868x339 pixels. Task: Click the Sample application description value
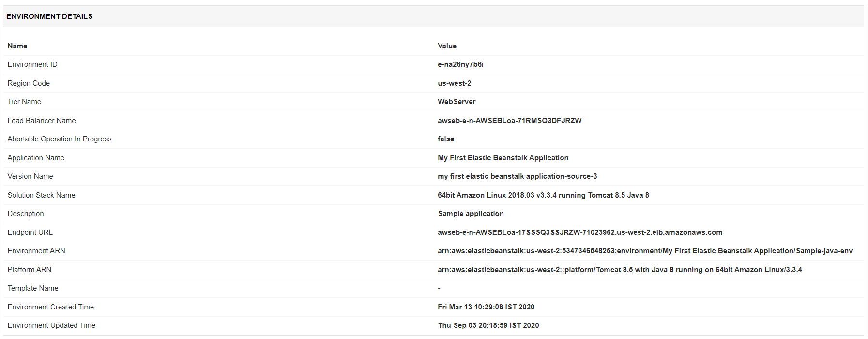point(471,214)
